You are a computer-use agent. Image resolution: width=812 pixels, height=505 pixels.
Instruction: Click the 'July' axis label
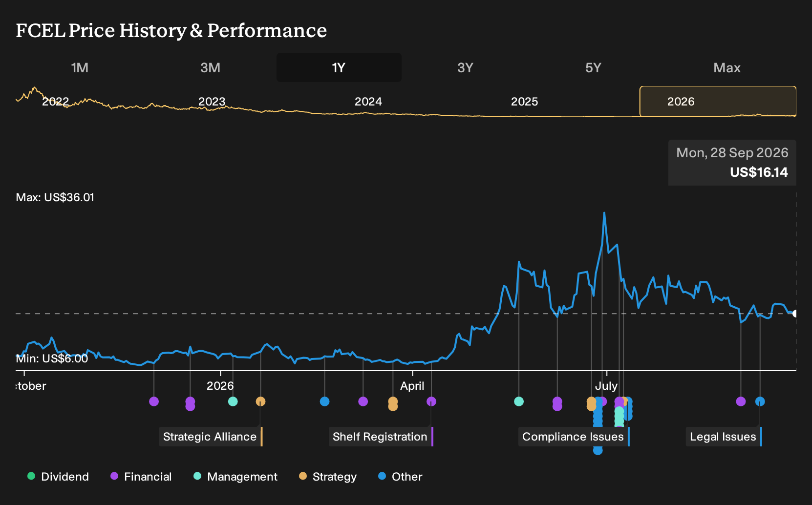[606, 386]
